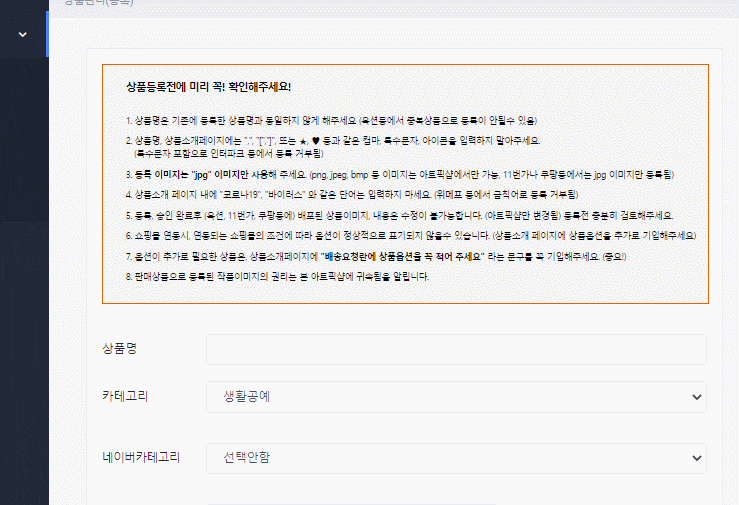Click notice line 2 about 특수문자
Image resolution: width=739 pixels, height=505 pixels.
click(x=333, y=147)
